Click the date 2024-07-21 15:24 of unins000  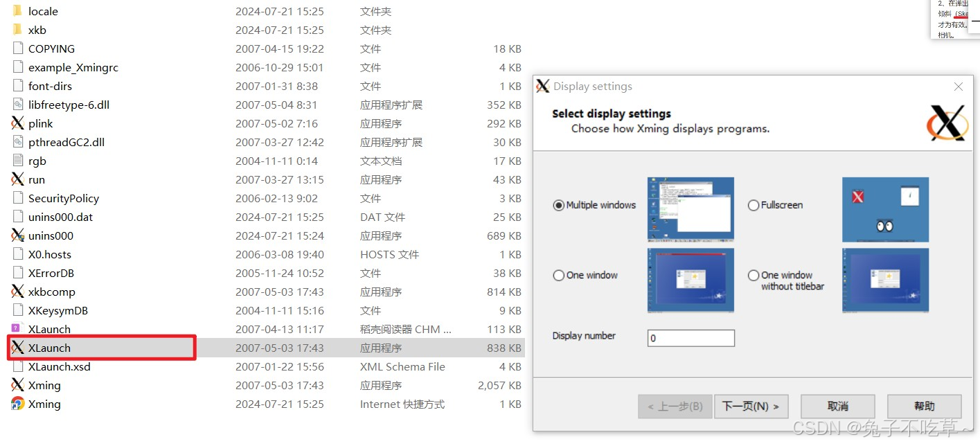pos(280,235)
